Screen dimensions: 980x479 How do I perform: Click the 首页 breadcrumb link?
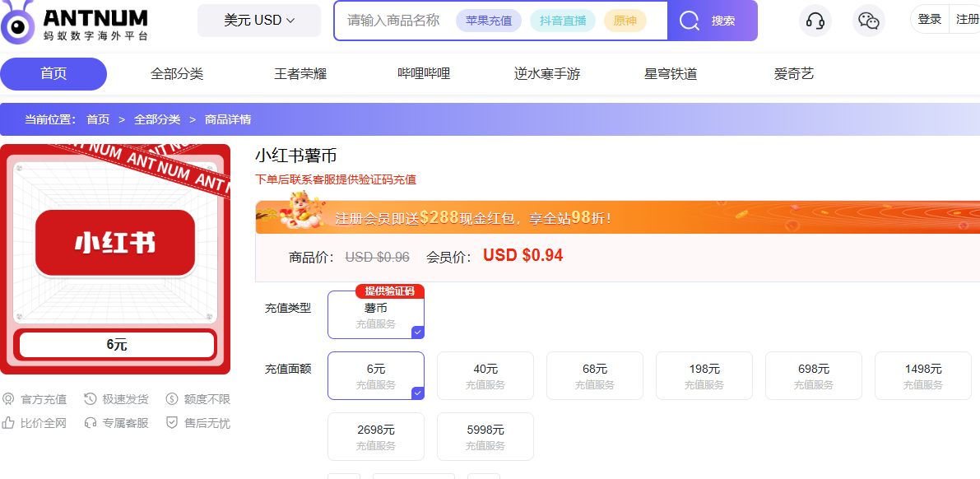pyautogui.click(x=98, y=119)
